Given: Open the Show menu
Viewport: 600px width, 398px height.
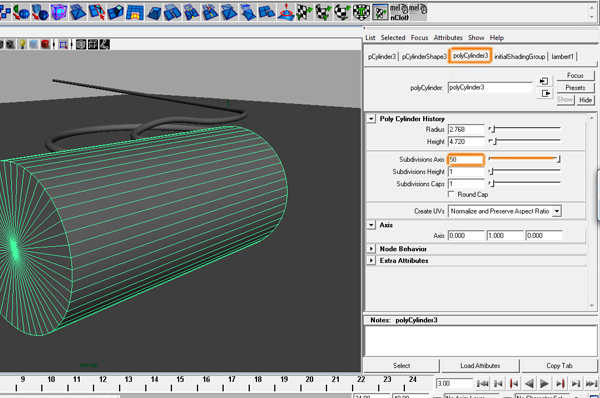Looking at the screenshot, I should (476, 38).
